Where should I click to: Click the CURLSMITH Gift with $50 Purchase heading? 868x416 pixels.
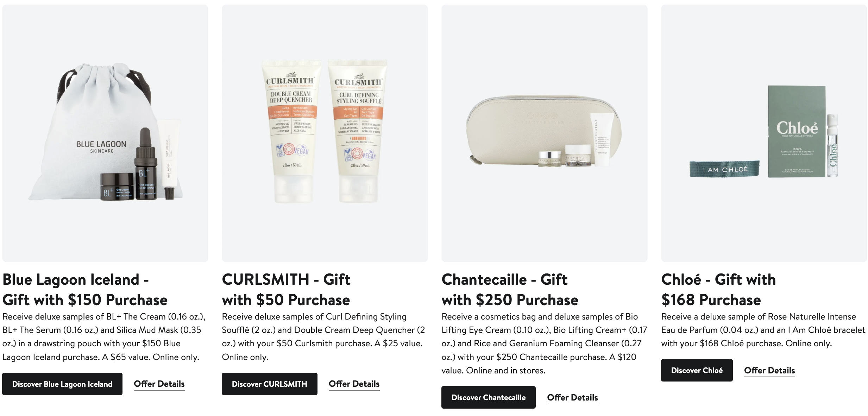coord(286,290)
